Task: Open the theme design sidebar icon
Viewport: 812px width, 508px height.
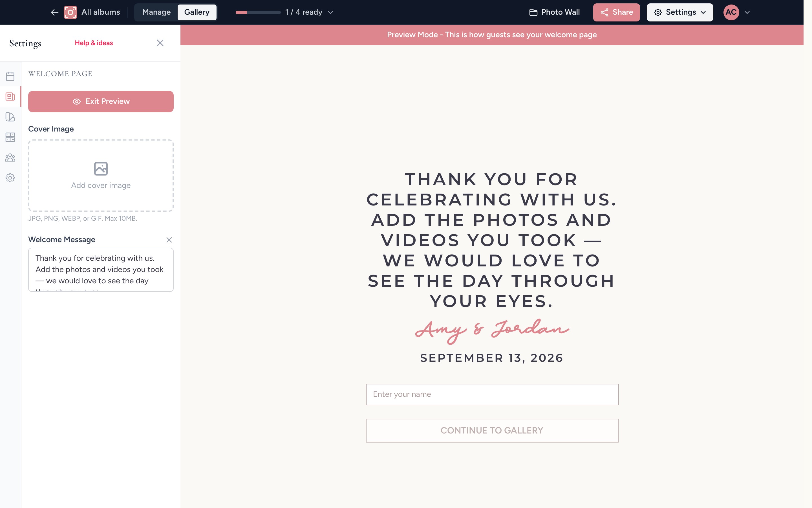Action: coord(10,117)
